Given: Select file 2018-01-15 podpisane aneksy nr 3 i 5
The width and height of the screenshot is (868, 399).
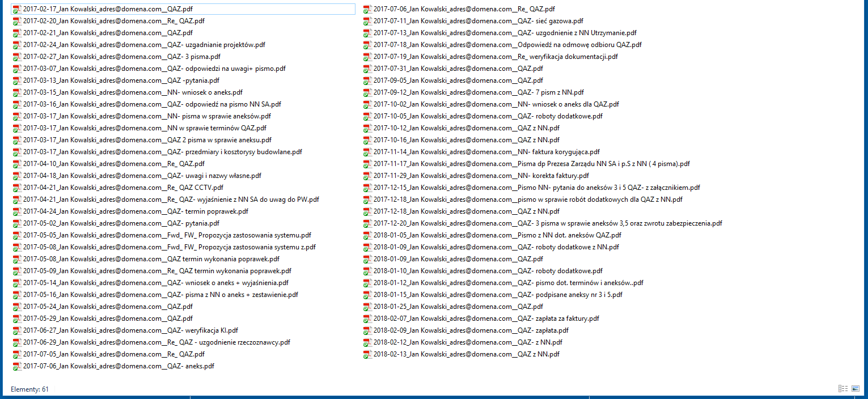Looking at the screenshot, I should pyautogui.click(x=498, y=295).
